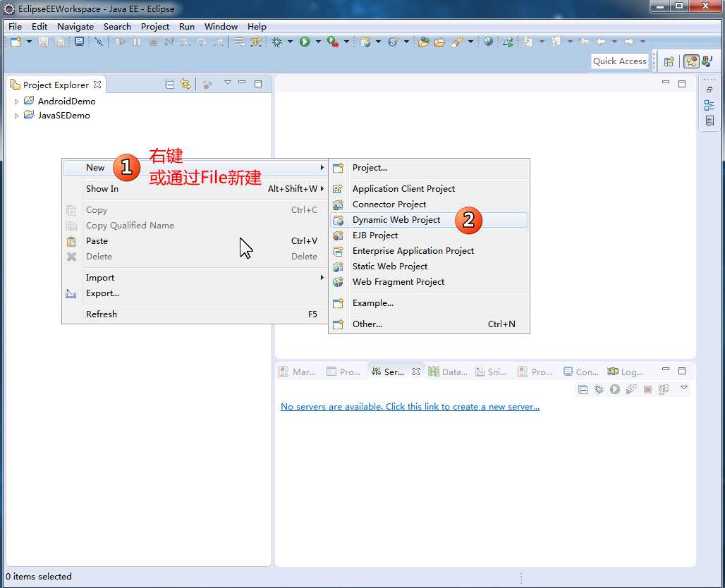Click the Forward navigation arrow icon
The width and height of the screenshot is (725, 588).
[629, 42]
